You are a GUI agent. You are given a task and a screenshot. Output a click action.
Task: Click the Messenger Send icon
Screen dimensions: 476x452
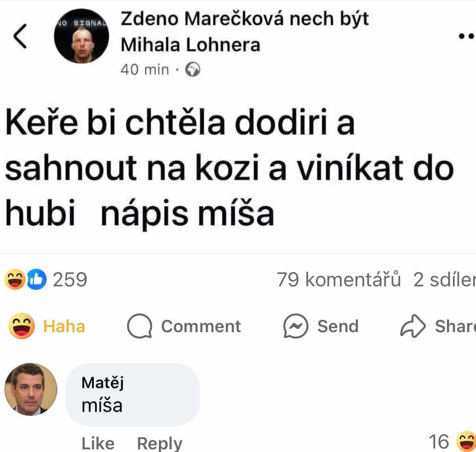point(295,326)
